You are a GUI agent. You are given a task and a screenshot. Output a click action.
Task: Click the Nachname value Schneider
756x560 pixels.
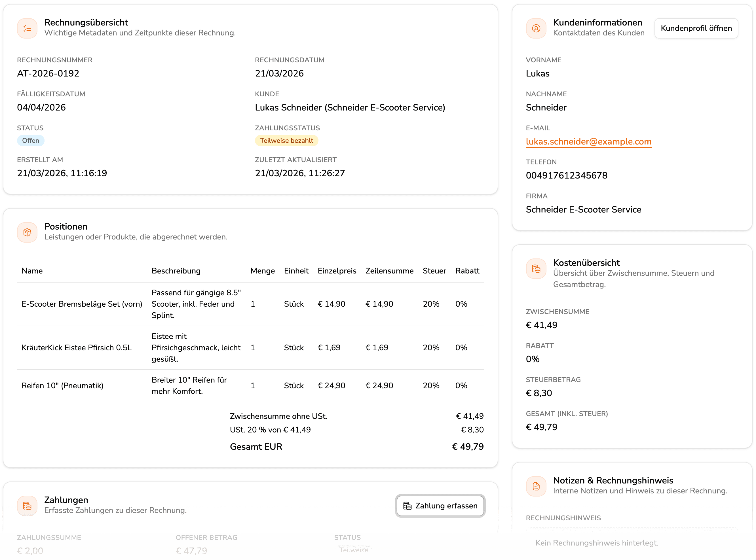click(546, 107)
